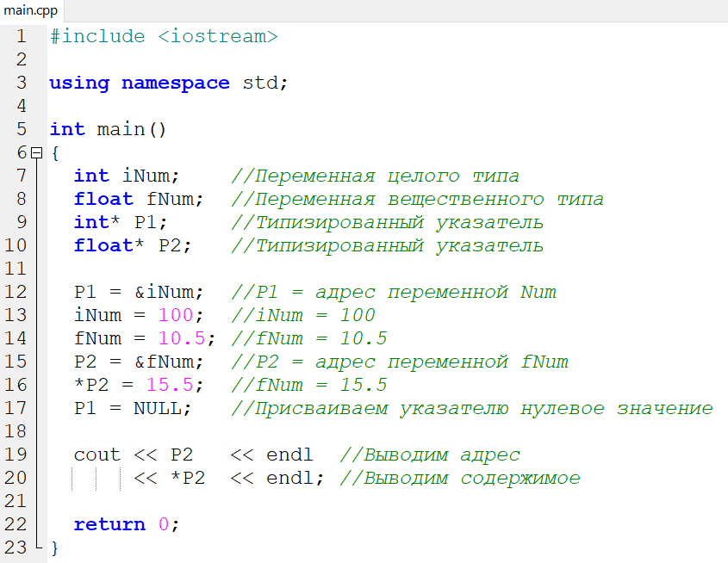Click 'namespace' keyword on line 3
The image size is (728, 563).
[176, 83]
